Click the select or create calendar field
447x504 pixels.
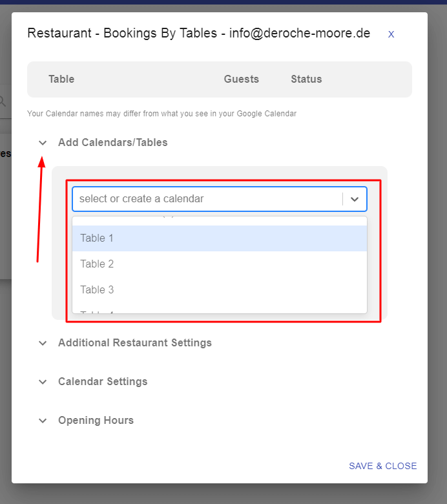[x=220, y=199]
